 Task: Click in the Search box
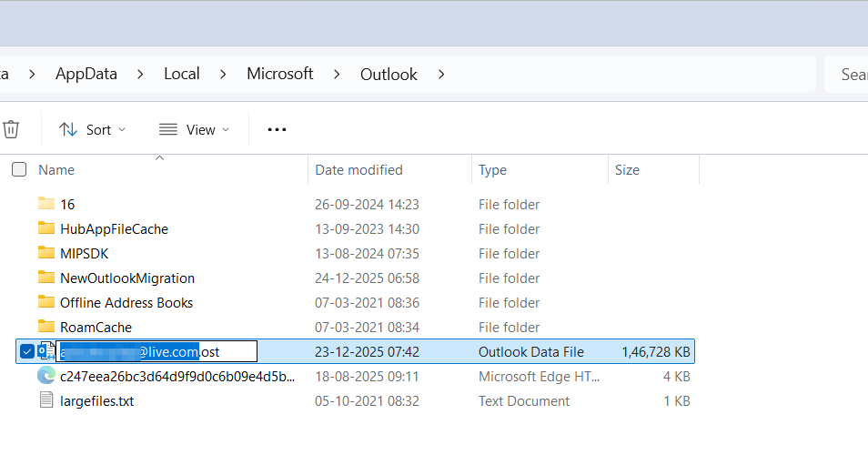click(x=846, y=75)
